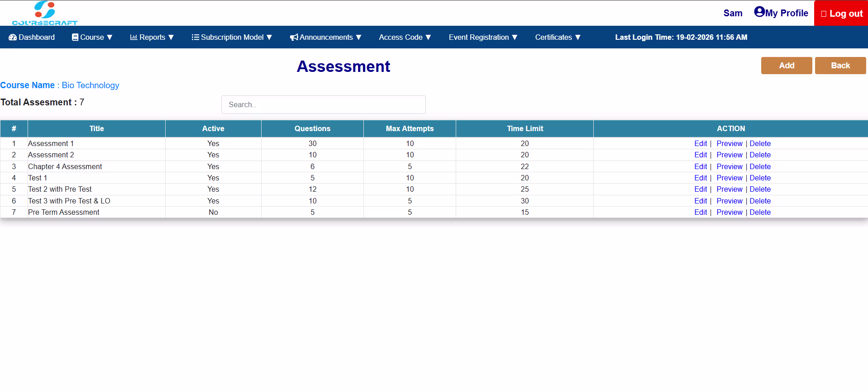Click the Subscription Model list icon

196,37
